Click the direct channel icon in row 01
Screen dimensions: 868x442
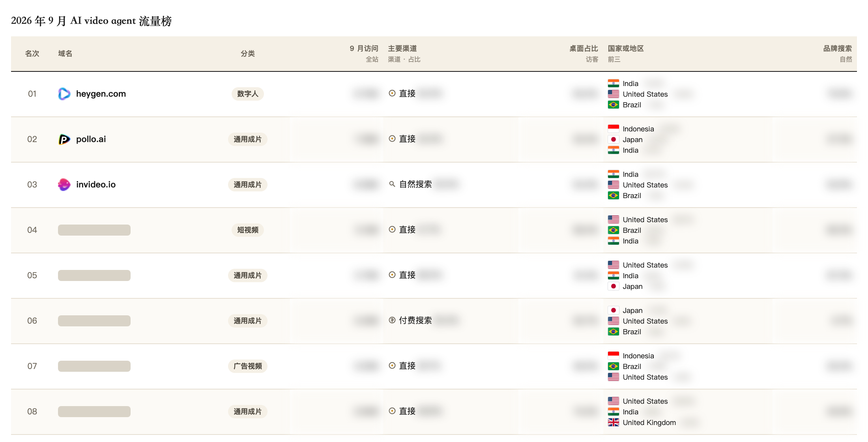392,94
